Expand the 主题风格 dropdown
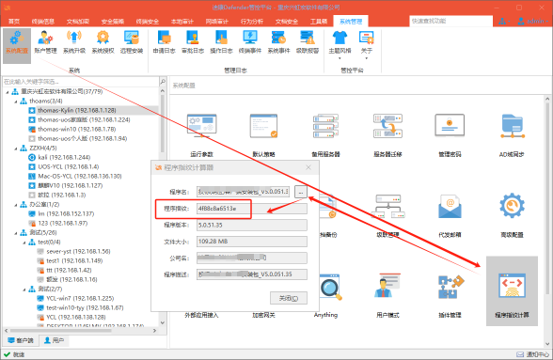This screenshot has width=553, height=360. (340, 45)
